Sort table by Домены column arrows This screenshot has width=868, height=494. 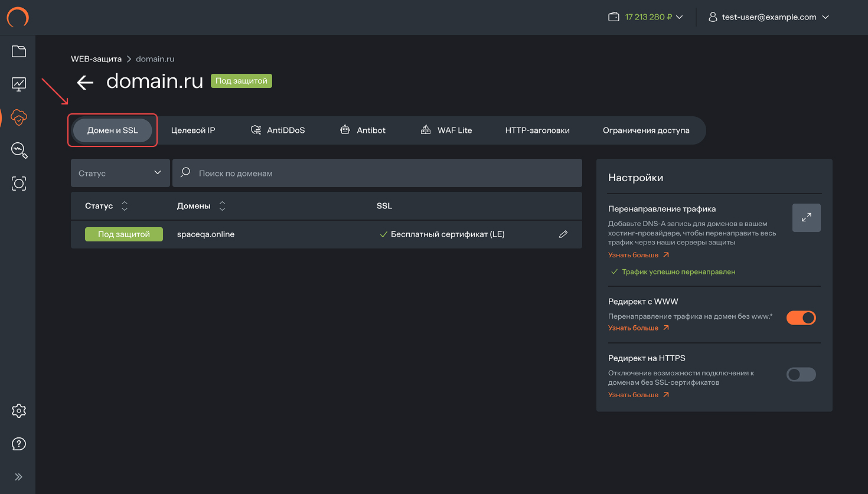pyautogui.click(x=222, y=206)
